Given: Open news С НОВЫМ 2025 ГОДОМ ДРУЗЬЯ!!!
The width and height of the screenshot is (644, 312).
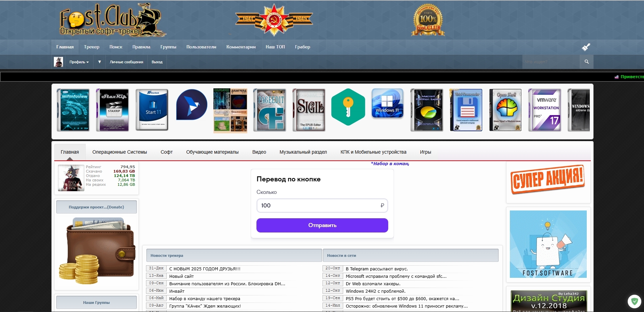Looking at the screenshot, I should (205, 269).
